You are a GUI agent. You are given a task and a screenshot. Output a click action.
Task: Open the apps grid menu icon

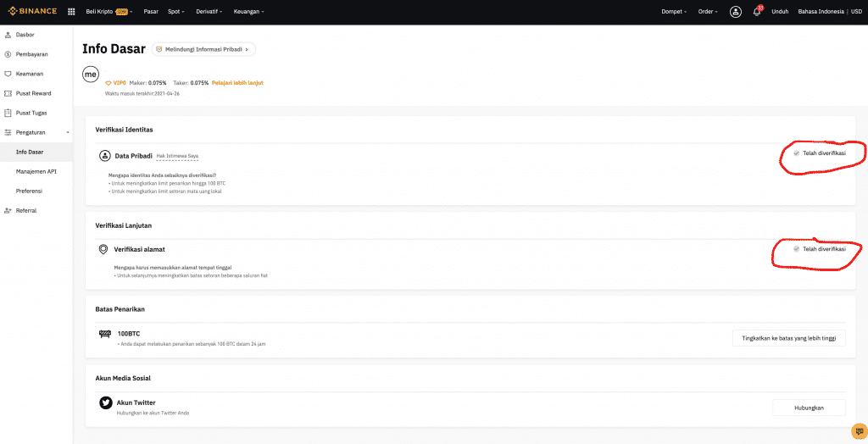[71, 12]
